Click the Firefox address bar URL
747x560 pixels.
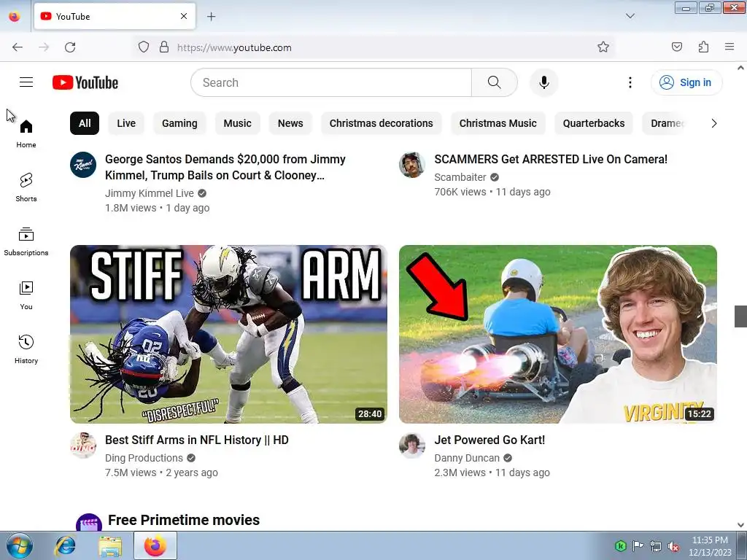point(234,47)
